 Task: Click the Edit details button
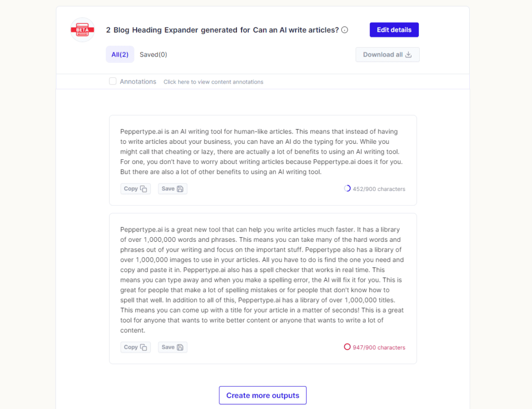point(394,30)
